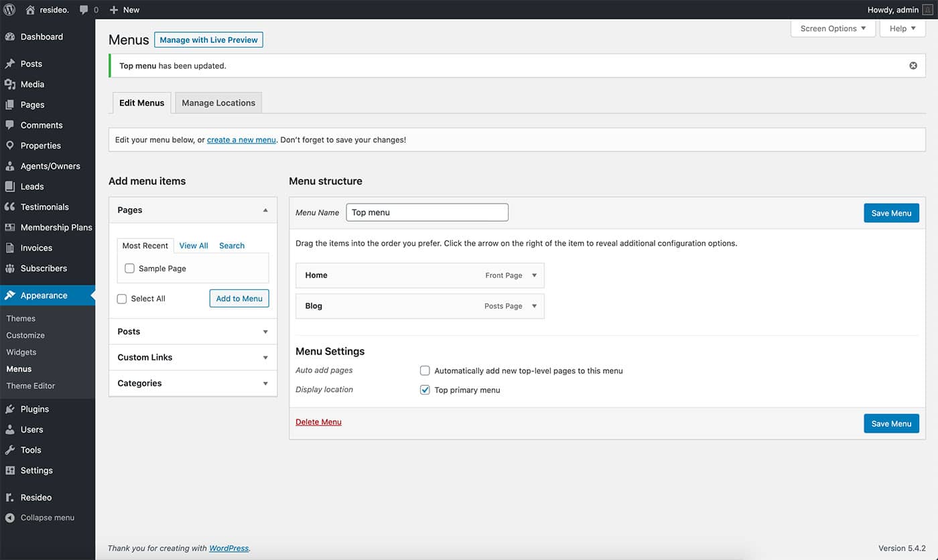The height and width of the screenshot is (560, 938).
Task: Check the Sample Page checkbox
Action: [130, 269]
